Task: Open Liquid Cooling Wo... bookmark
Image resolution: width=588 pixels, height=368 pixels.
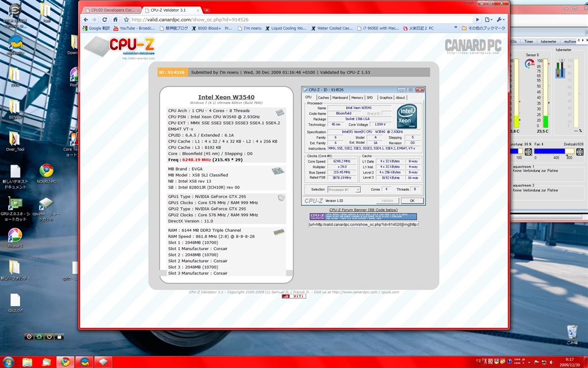Action: click(x=286, y=28)
